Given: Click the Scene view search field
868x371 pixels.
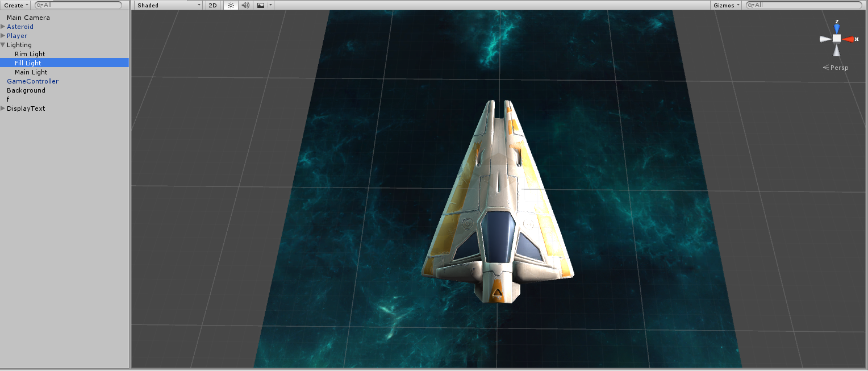Looking at the screenshot, I should tap(803, 5).
